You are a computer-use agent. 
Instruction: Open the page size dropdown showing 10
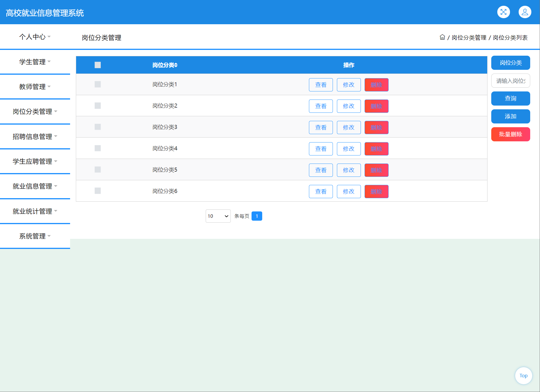[x=218, y=216]
